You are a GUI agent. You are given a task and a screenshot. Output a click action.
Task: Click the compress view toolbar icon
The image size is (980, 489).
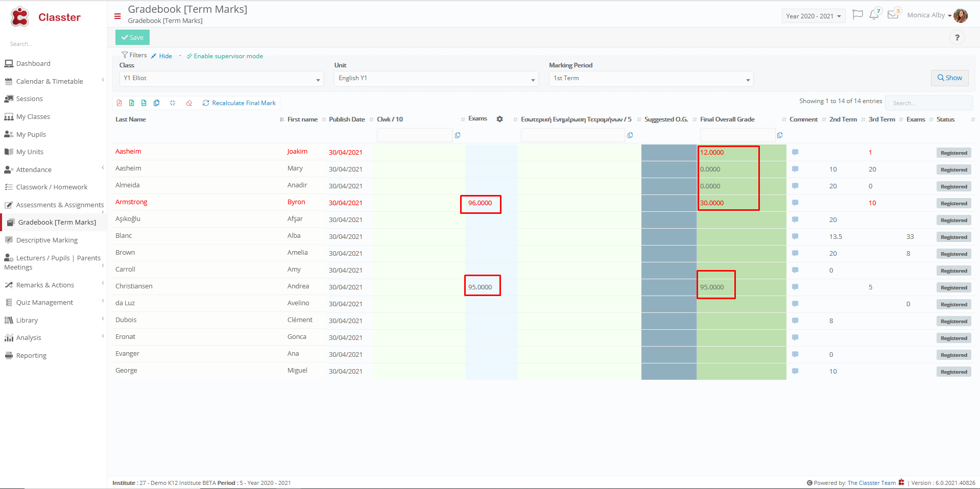point(172,103)
